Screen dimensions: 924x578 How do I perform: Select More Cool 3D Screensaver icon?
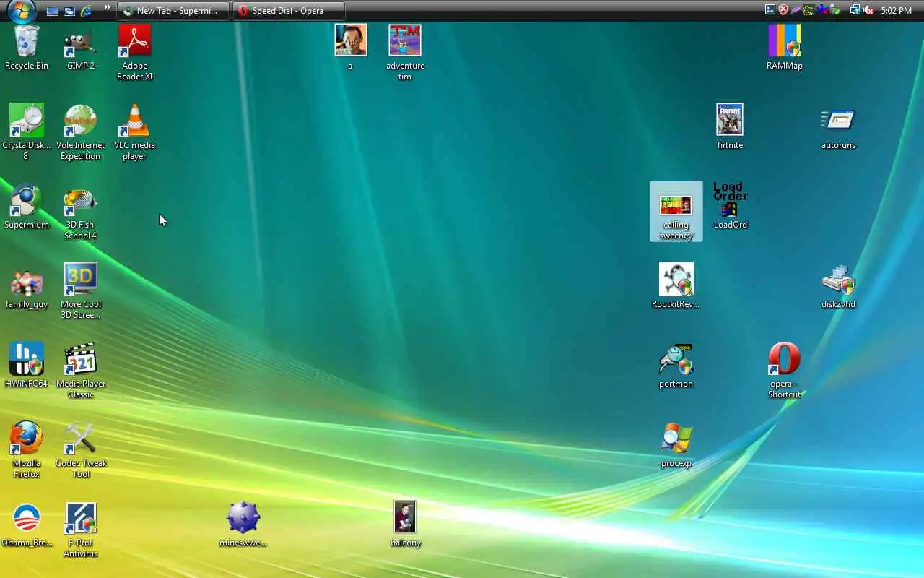coord(81,291)
